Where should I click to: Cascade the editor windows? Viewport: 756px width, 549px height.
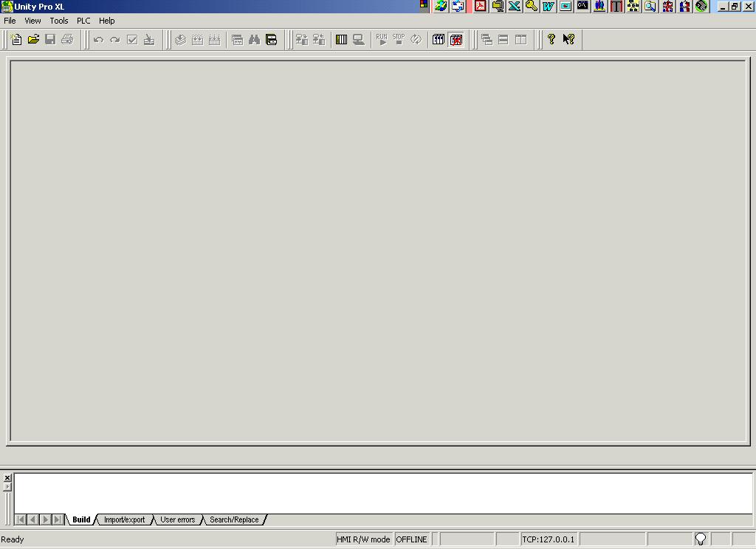[487, 39]
